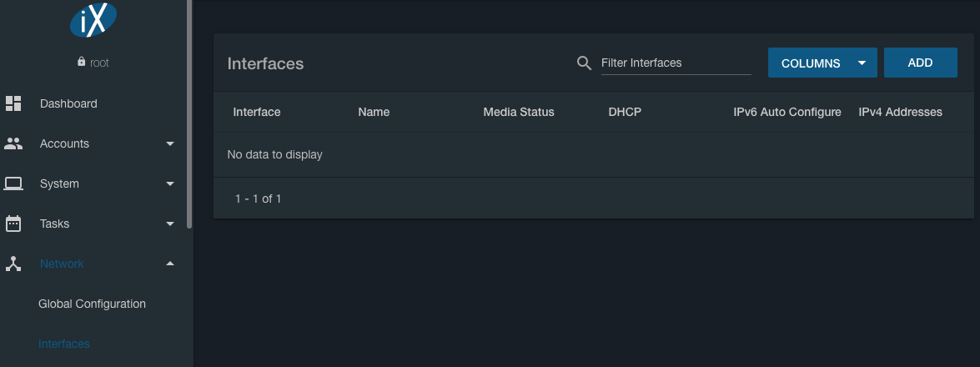Focus the Filter Interfaces field
Image resolution: width=980 pixels, height=367 pixels.
point(676,63)
